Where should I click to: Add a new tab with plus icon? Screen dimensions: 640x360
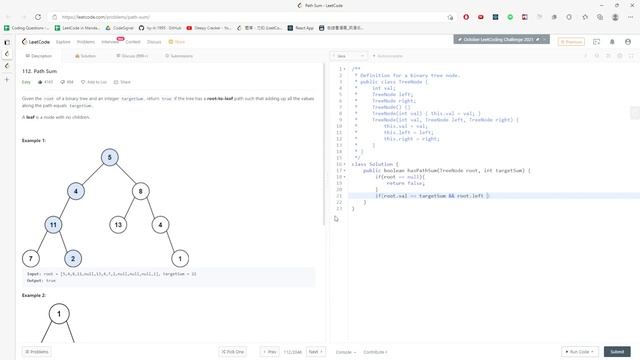[x=7, y=80]
